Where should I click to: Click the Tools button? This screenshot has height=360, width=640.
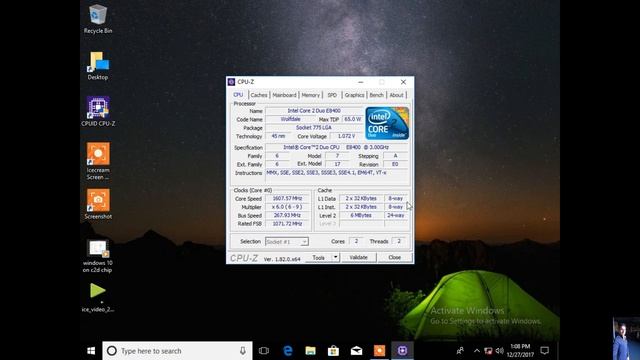point(318,258)
